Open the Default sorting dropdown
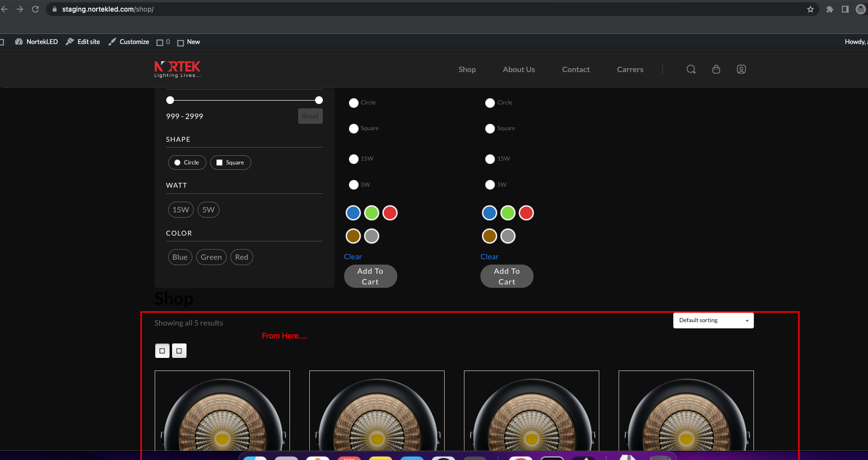 coord(713,320)
